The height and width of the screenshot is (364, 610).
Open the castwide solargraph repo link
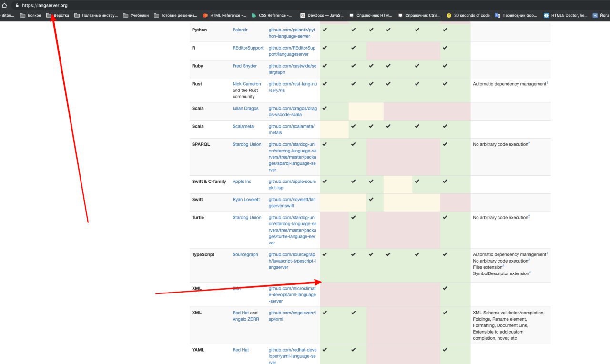(x=292, y=69)
